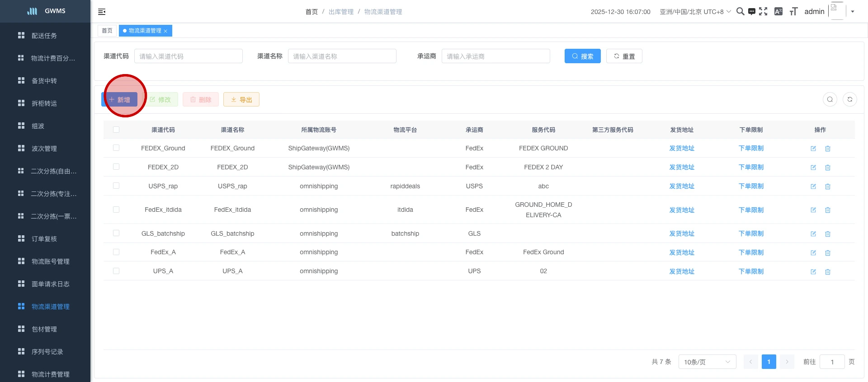Open 包材管理 in the sidebar
The width and height of the screenshot is (868, 382).
tap(44, 329)
